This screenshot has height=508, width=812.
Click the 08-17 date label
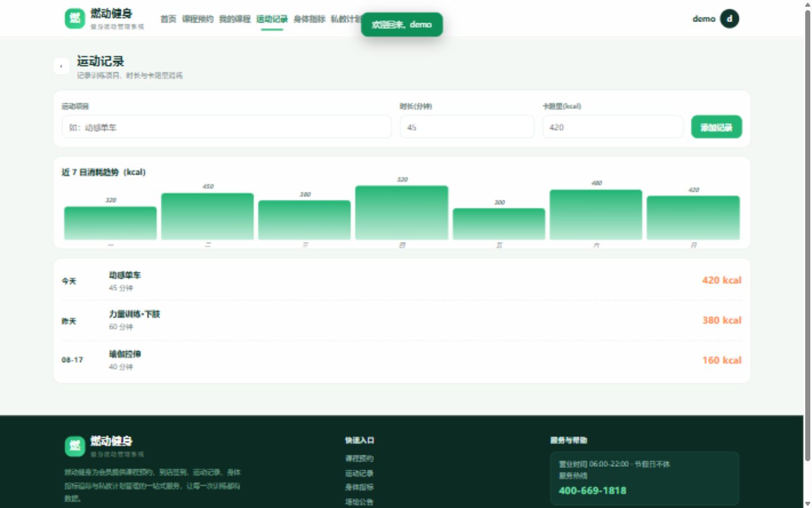72,360
